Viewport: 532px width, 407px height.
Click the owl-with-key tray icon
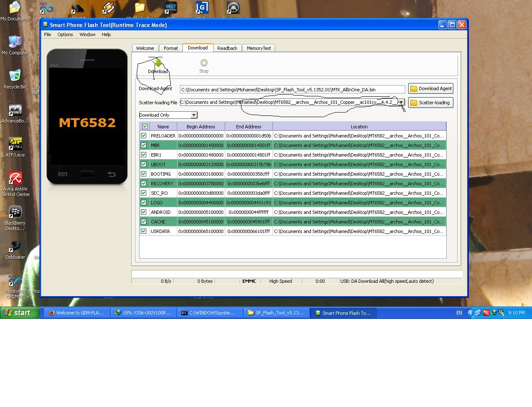501,313
